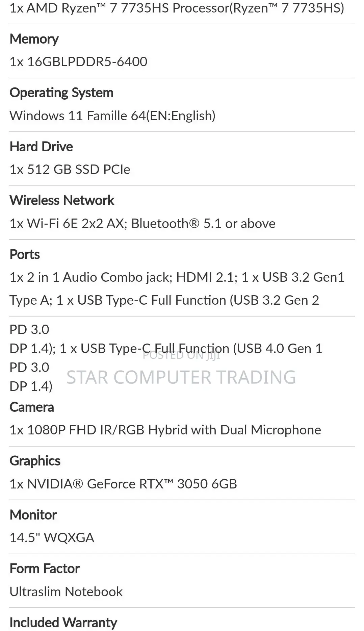
Task: Click the 16GBLPDDR5-6400 memory value
Action: (78, 61)
